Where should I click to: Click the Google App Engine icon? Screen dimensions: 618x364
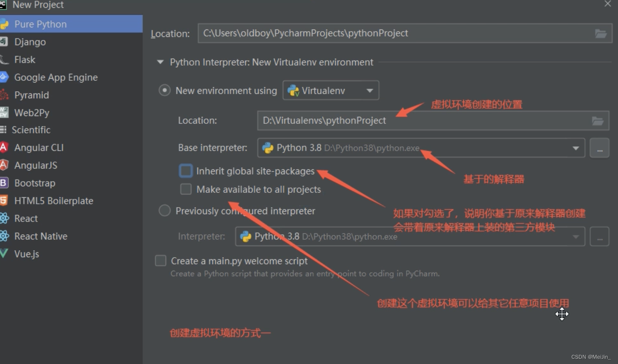coord(4,77)
